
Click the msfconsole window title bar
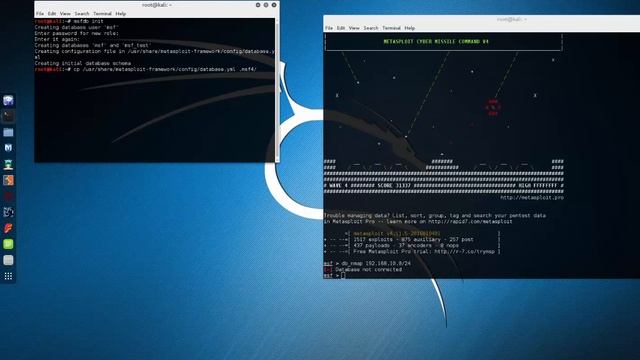click(x=482, y=20)
